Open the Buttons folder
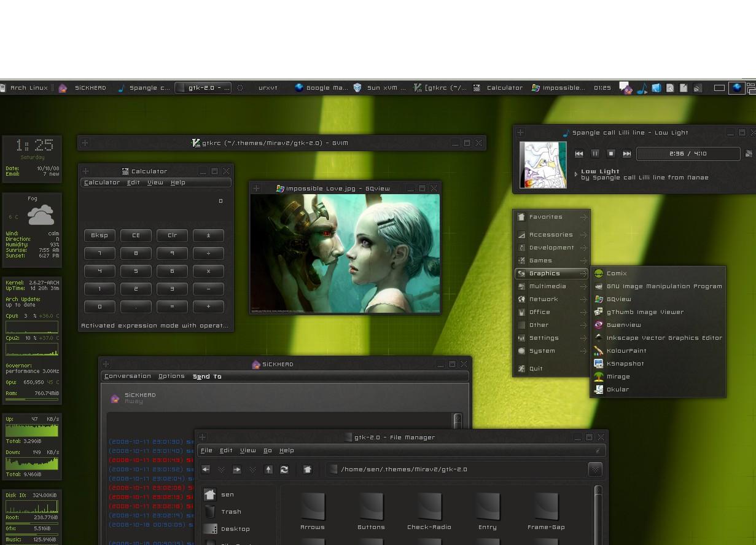Image resolution: width=756 pixels, height=545 pixels. [372, 511]
